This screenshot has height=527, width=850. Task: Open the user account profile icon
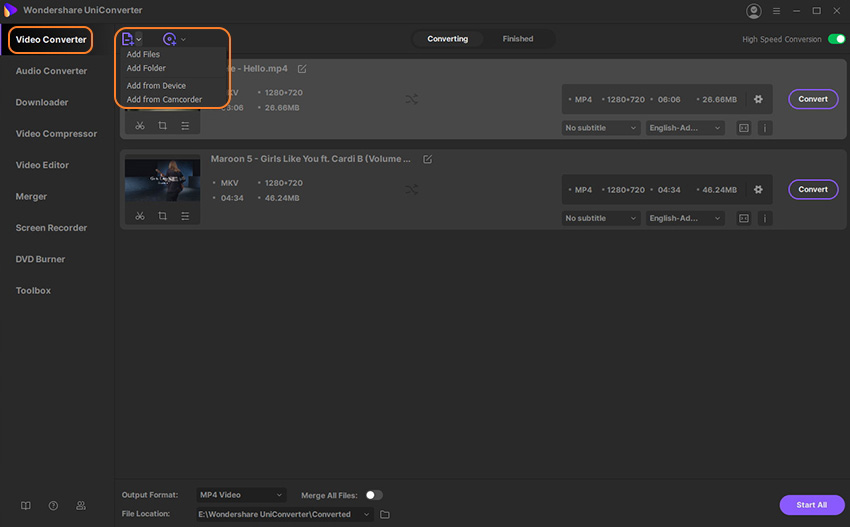754,11
